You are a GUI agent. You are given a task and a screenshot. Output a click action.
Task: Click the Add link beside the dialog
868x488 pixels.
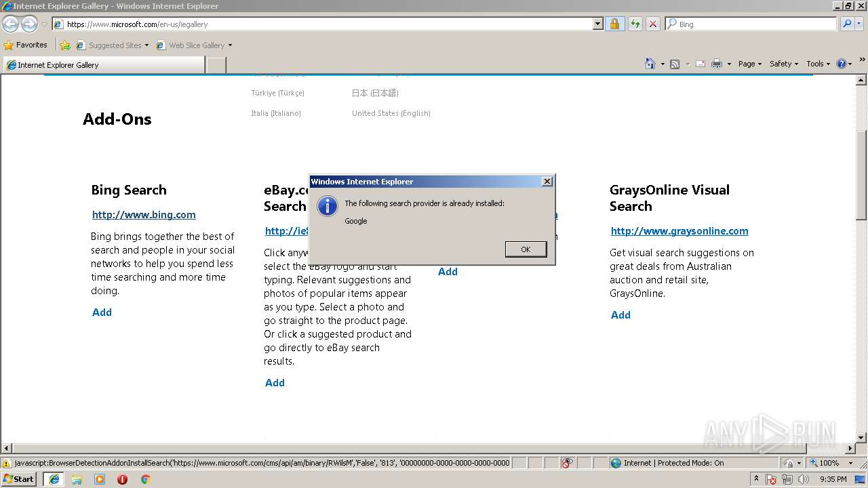(448, 272)
